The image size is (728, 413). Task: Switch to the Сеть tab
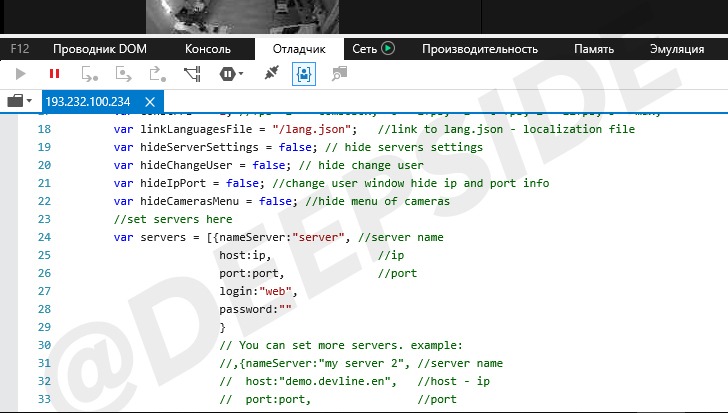[372, 48]
